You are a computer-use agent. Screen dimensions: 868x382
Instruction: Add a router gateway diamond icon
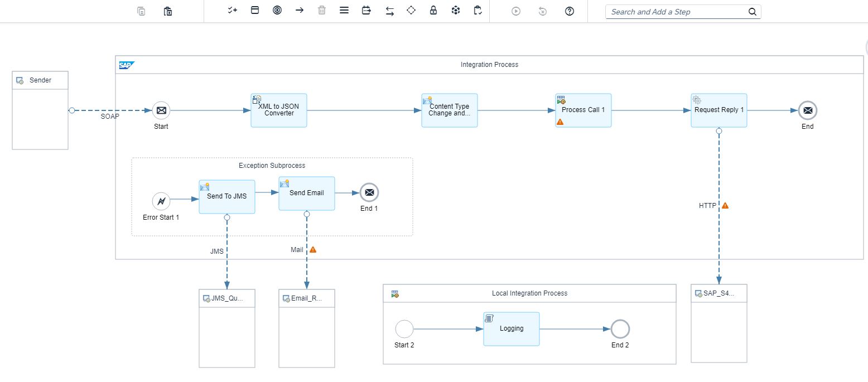(x=411, y=10)
